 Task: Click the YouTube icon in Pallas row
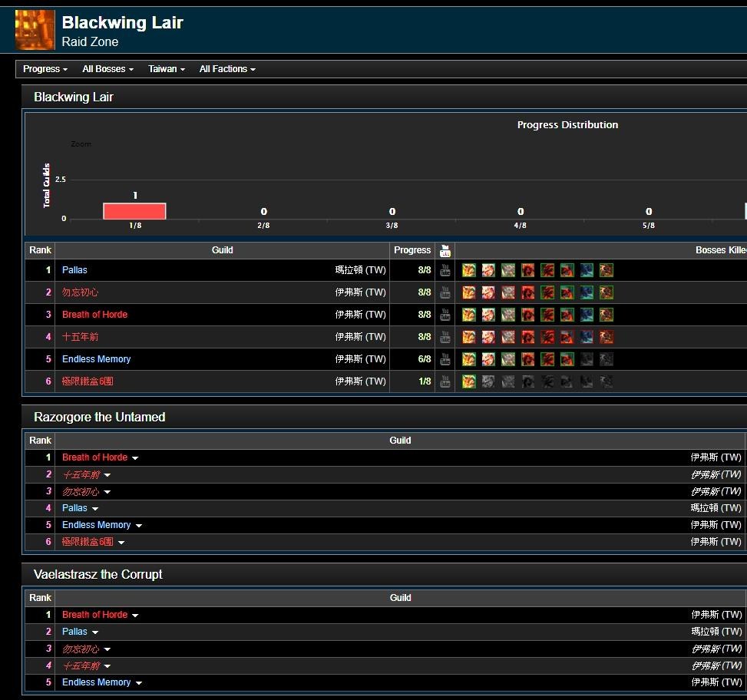click(x=445, y=270)
